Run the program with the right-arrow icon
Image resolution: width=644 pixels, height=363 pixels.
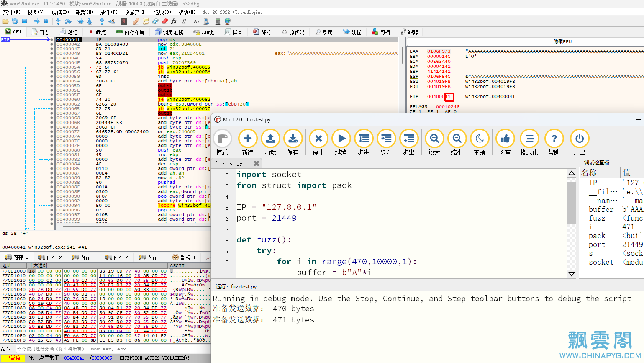(x=37, y=21)
